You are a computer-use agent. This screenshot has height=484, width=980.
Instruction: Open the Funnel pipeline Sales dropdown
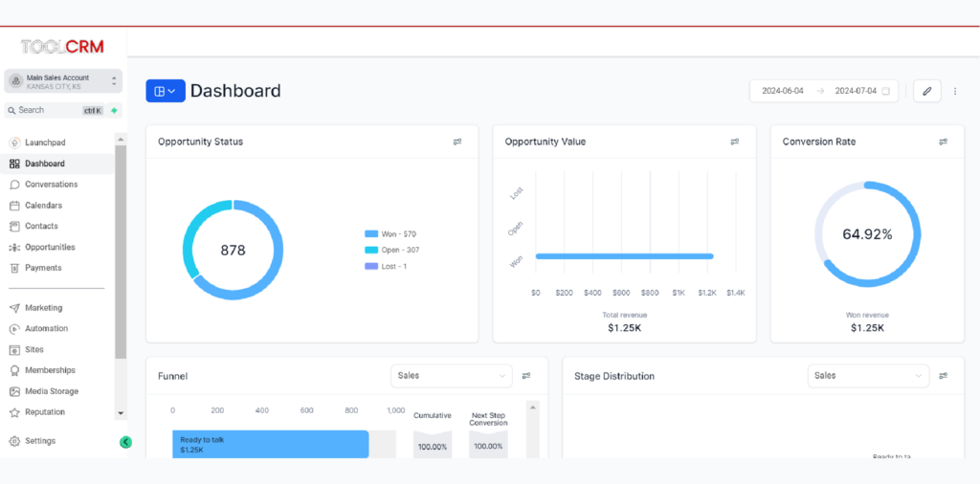(x=452, y=376)
